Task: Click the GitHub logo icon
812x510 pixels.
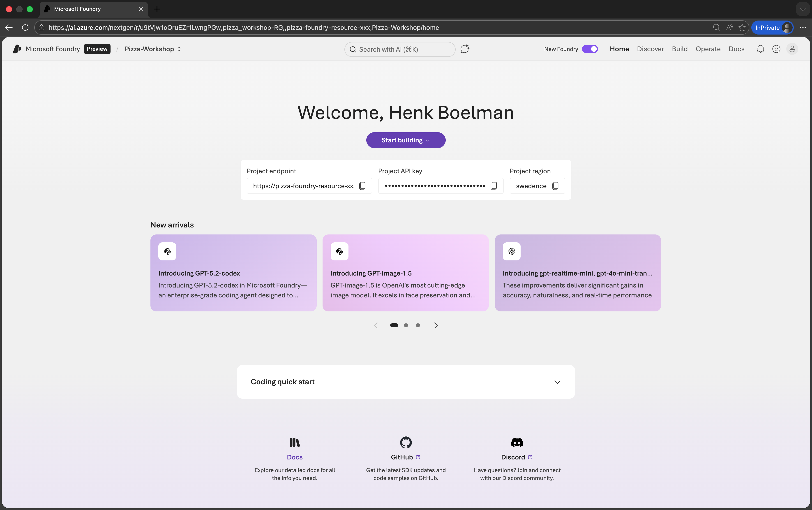Action: tap(406, 442)
